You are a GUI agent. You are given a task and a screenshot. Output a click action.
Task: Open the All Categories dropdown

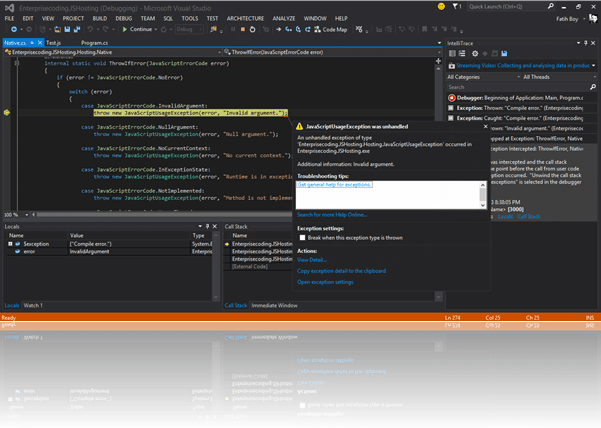click(x=483, y=77)
